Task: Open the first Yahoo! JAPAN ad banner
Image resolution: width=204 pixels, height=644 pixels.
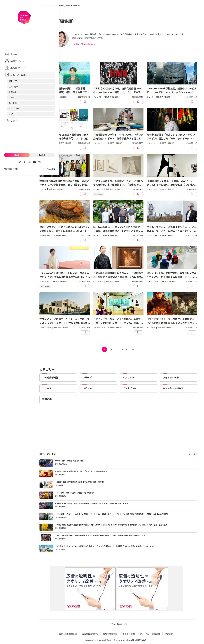Action: click(x=90, y=589)
